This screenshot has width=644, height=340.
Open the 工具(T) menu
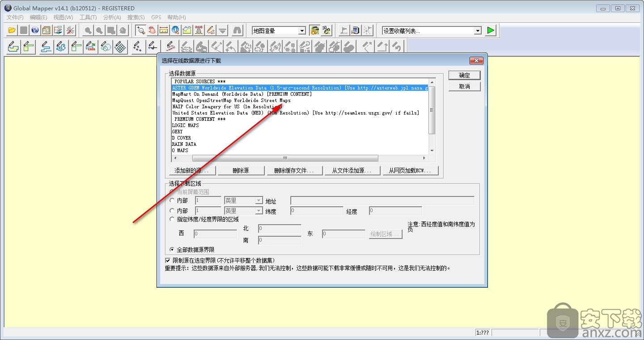click(88, 17)
